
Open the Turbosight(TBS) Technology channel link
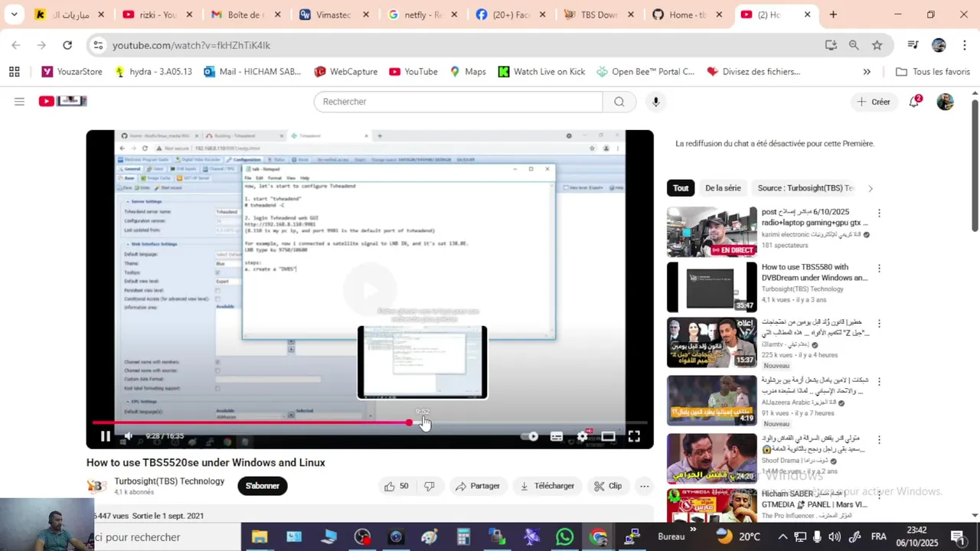pos(169,481)
